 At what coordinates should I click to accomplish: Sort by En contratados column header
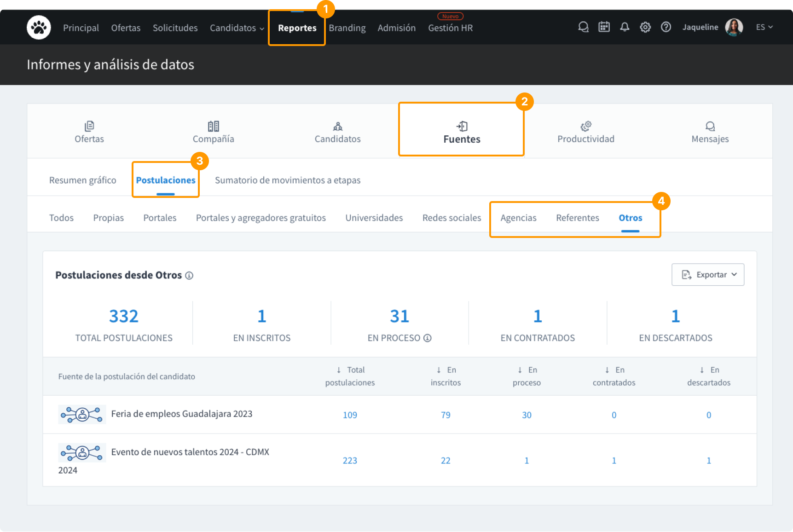[x=614, y=376]
